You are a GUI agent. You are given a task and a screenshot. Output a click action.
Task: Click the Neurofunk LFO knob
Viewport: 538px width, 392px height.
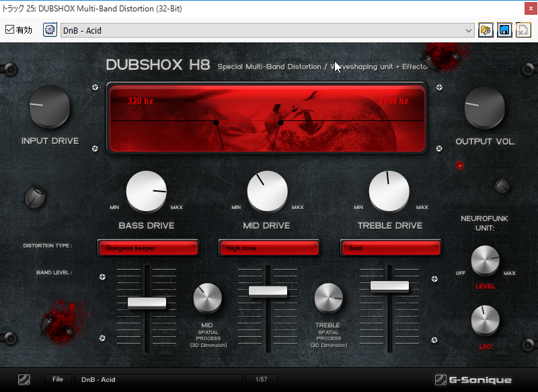click(485, 320)
